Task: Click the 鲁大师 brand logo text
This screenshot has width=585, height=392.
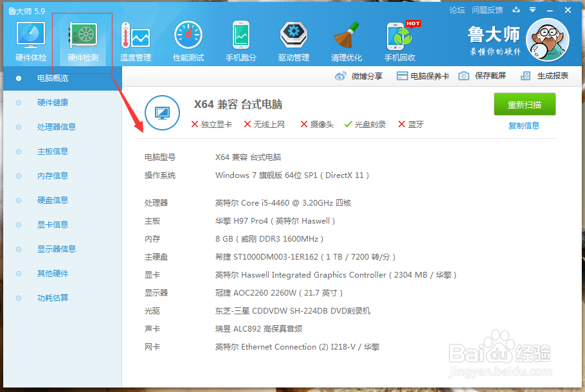Action: pos(494,34)
